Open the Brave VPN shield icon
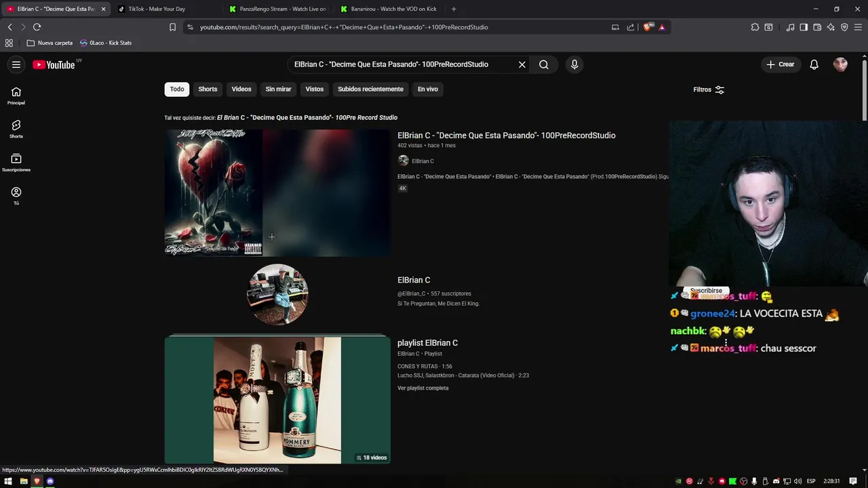The height and width of the screenshot is (488, 868). coord(844,27)
